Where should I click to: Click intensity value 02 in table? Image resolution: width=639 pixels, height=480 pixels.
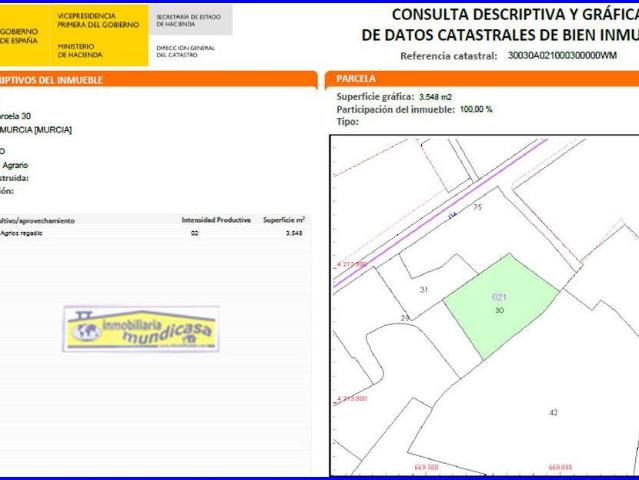coord(194,233)
